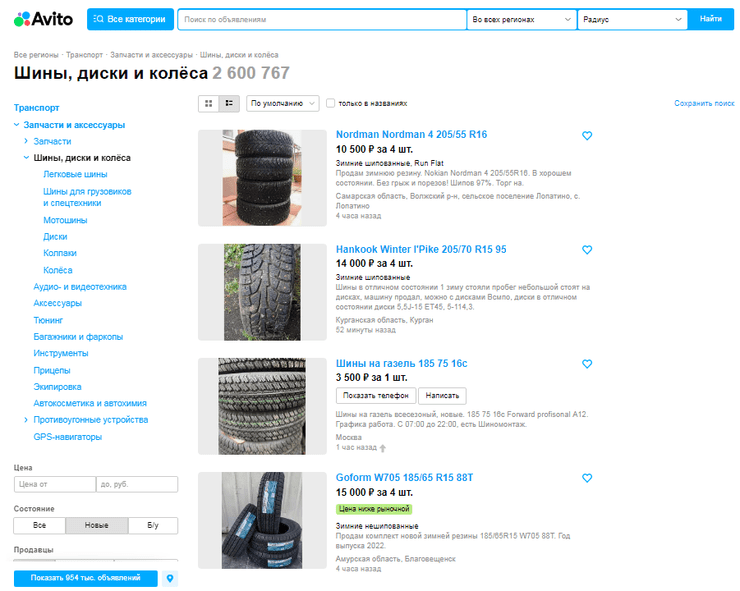
Task: Go to 'Все регионы' breadcrumb
Action: pyautogui.click(x=36, y=55)
